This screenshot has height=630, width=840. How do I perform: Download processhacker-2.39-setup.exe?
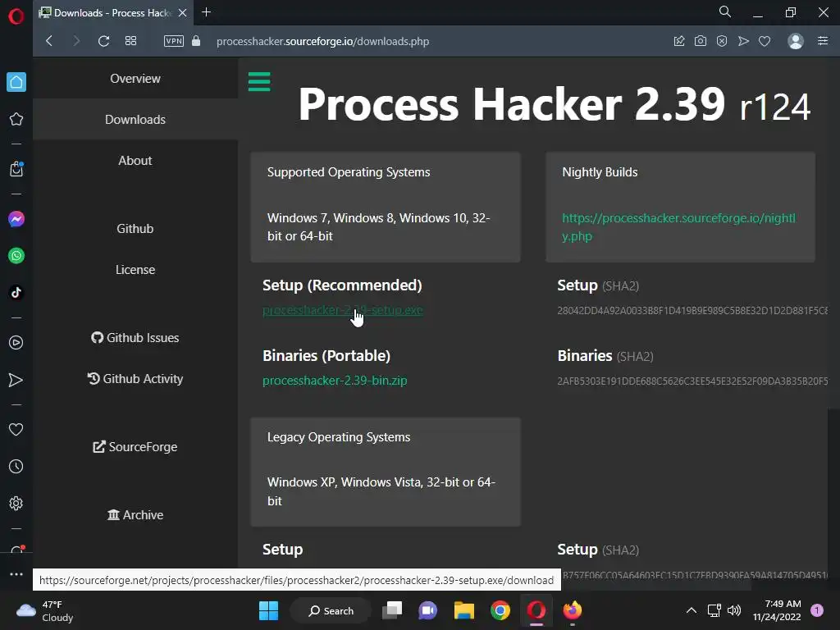click(342, 310)
